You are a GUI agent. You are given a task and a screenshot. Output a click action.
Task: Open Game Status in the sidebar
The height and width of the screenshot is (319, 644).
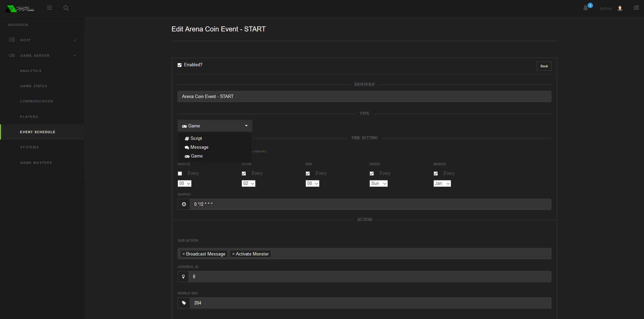click(x=34, y=86)
